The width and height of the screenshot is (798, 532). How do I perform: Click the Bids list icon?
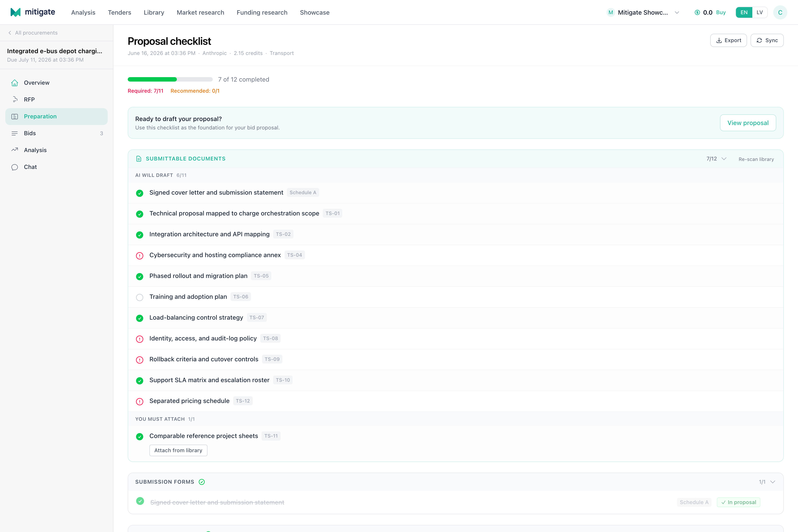tap(15, 133)
